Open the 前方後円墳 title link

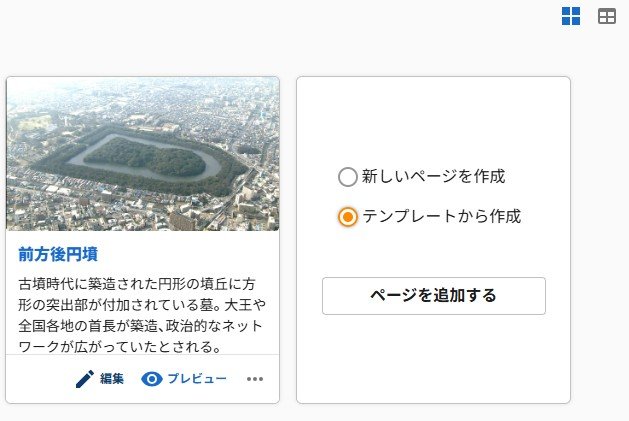[58, 254]
